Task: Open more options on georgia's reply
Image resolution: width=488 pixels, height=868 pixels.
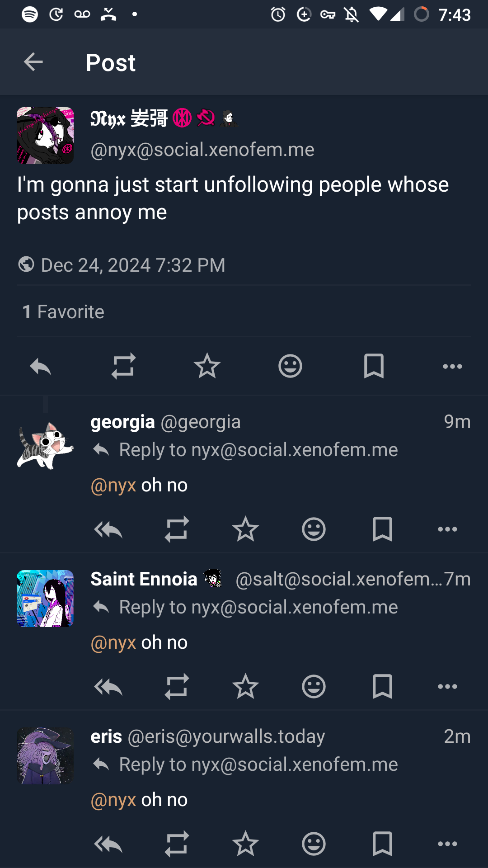Action: [447, 529]
